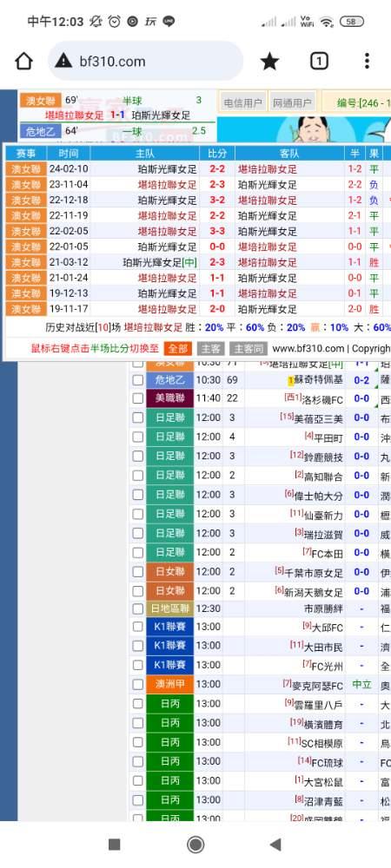Viewport: 391px width, 868px height.
Task: Check the box for 雲羅里八戶 row
Action: tap(138, 704)
